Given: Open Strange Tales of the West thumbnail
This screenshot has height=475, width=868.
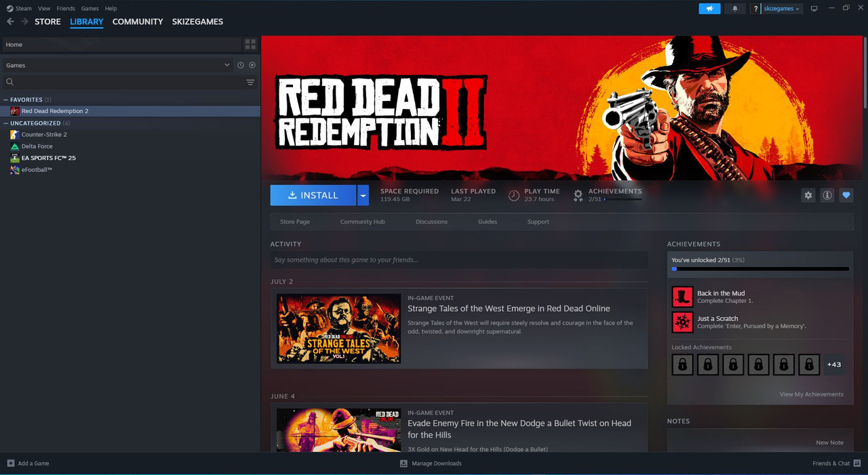Looking at the screenshot, I should (338, 329).
